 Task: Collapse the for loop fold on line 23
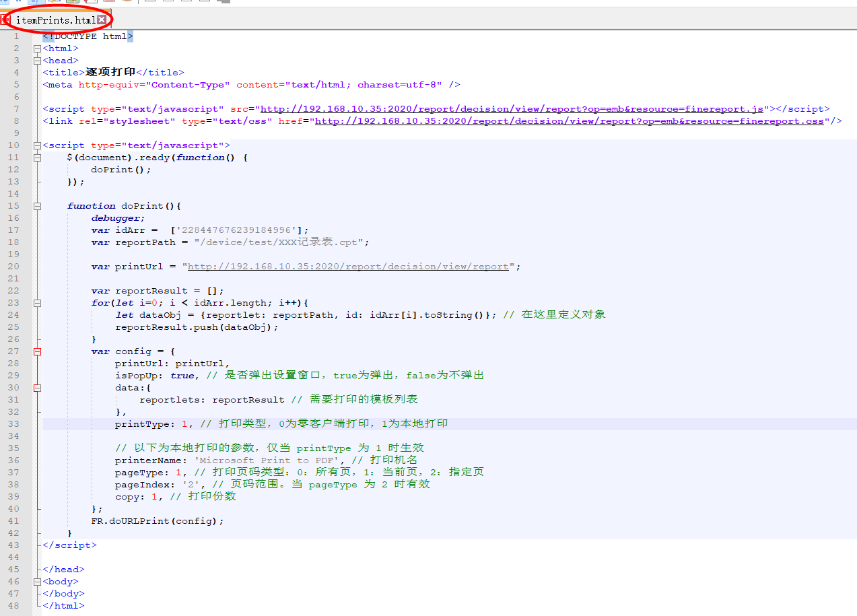pos(38,303)
